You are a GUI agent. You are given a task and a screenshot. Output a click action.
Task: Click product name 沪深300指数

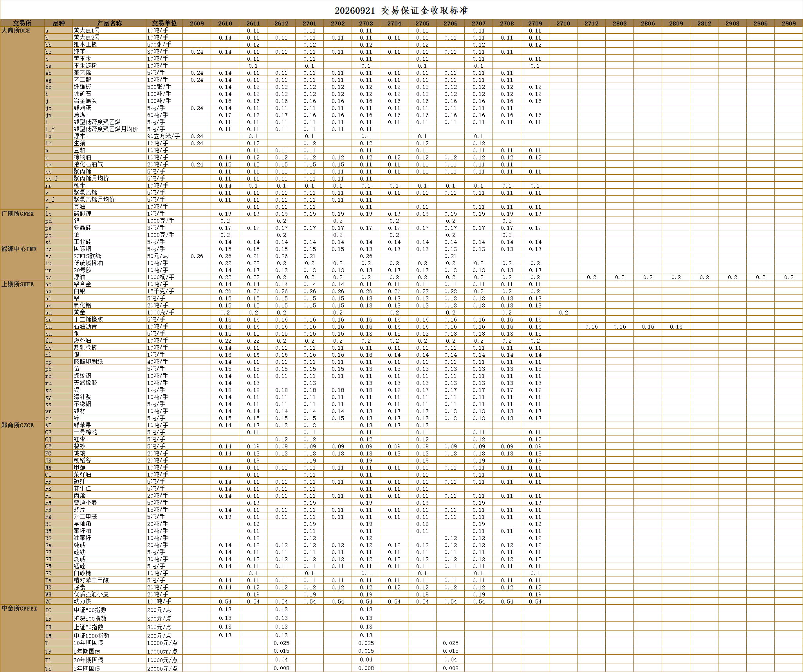[90, 619]
